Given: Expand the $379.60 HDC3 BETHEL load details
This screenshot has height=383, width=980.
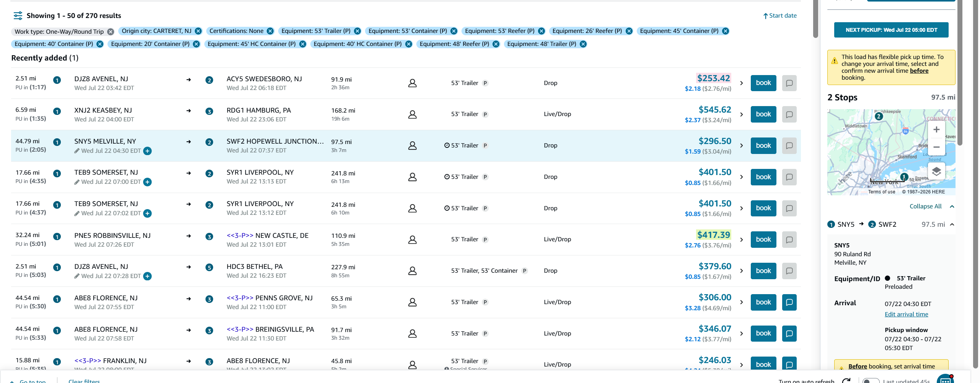Looking at the screenshot, I should click(742, 271).
